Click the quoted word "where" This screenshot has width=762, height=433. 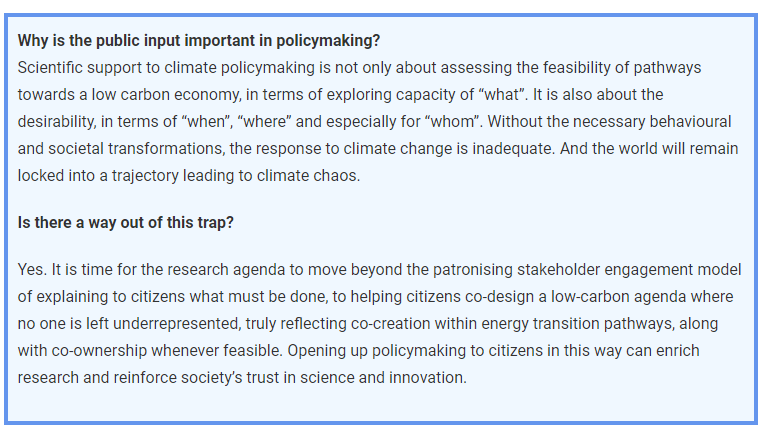(266, 121)
